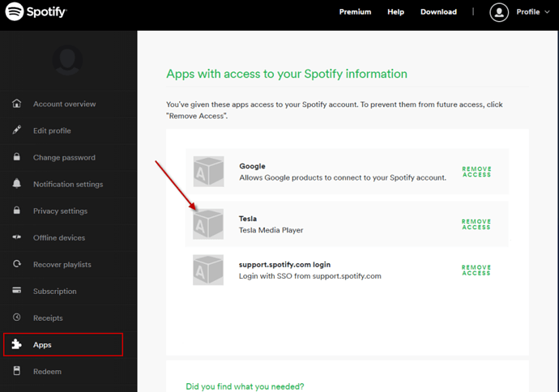Click the Recover playlists refresh icon
The image size is (559, 392).
point(16,264)
